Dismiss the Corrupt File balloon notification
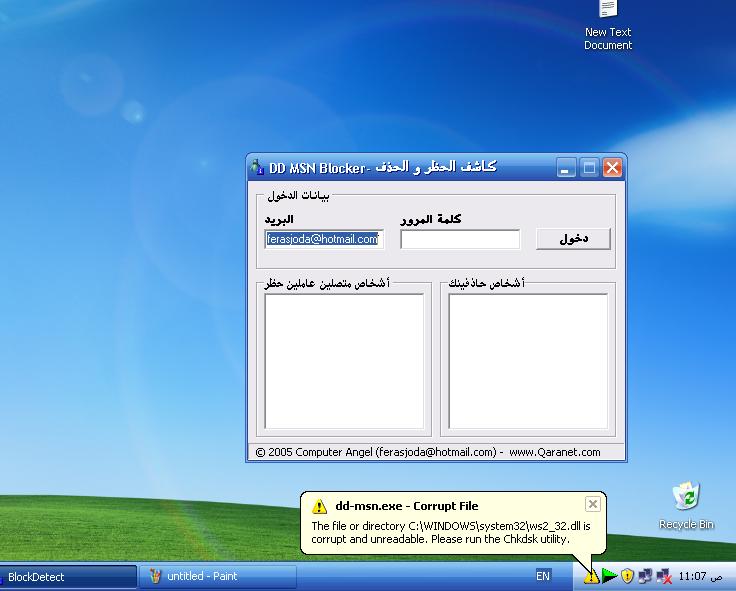736x591 pixels. pyautogui.click(x=592, y=504)
